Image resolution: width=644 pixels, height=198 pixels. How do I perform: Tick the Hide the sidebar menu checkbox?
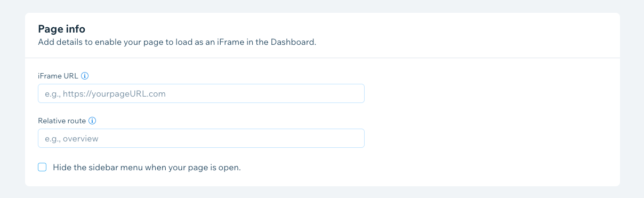42,167
